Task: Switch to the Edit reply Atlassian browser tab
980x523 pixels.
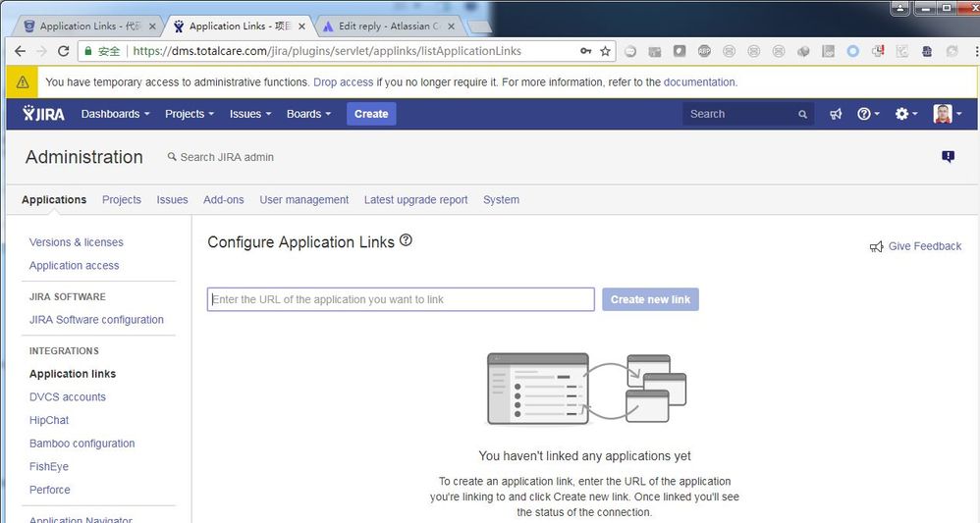Action: pyautogui.click(x=389, y=26)
